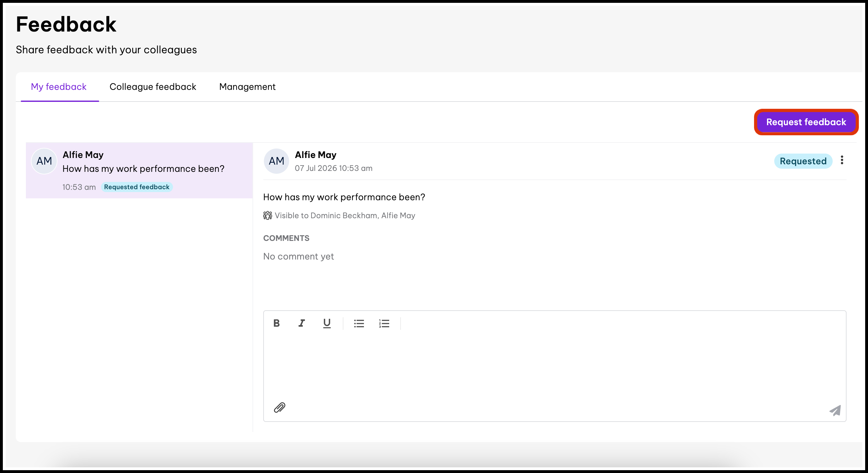868x473 pixels.
Task: Click 'Visible to Dominic Beckham, Alfie May'
Action: (345, 215)
